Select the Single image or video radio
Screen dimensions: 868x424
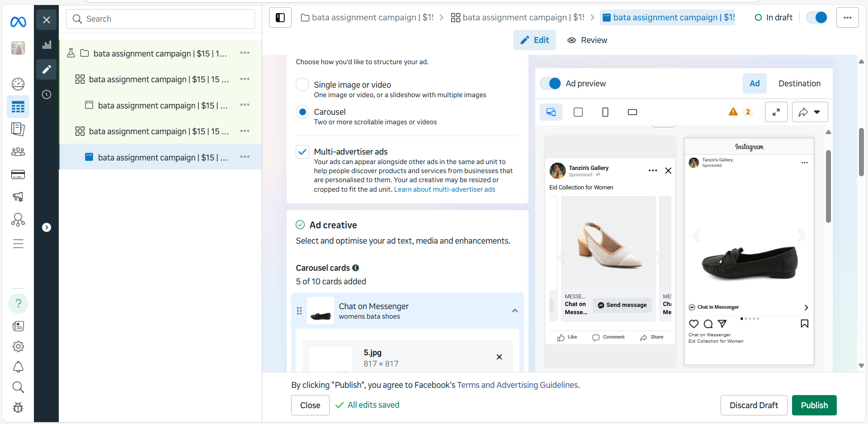pos(302,85)
